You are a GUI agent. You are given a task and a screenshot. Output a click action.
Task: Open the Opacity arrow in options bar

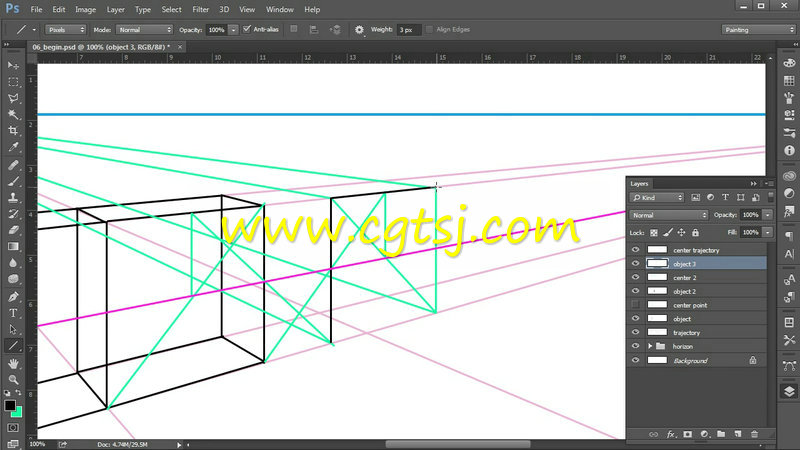[234, 30]
